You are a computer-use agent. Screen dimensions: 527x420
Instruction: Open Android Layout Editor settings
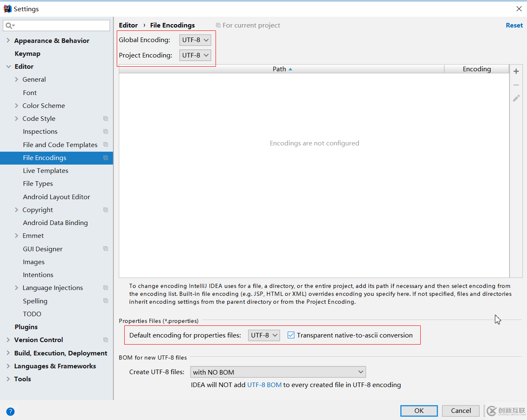56,197
